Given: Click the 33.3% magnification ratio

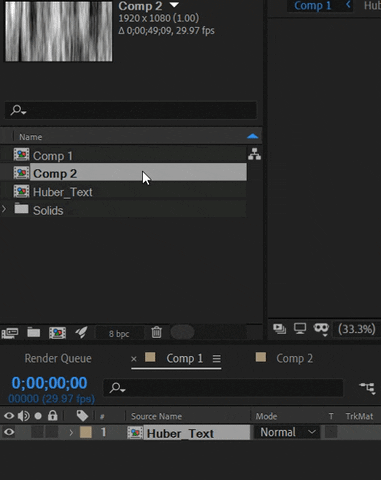Looking at the screenshot, I should click(357, 329).
